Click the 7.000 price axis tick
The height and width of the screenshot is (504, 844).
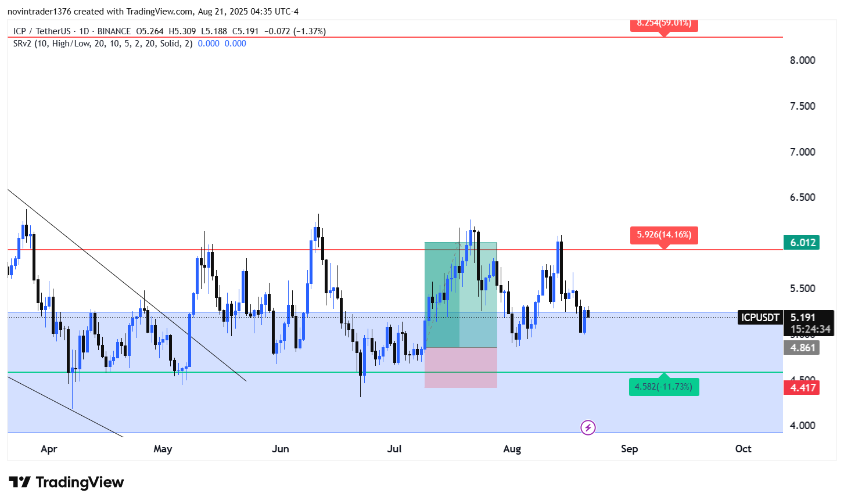tap(802, 152)
